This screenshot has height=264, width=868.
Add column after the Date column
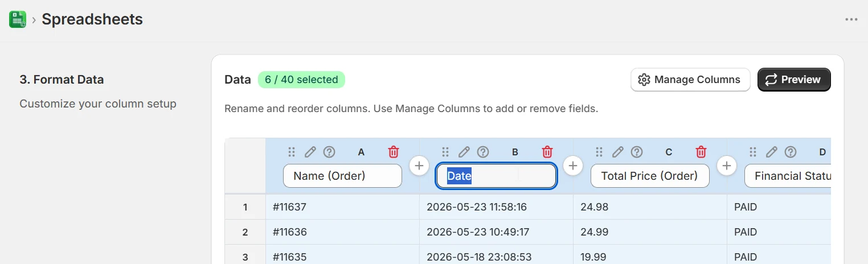(573, 166)
